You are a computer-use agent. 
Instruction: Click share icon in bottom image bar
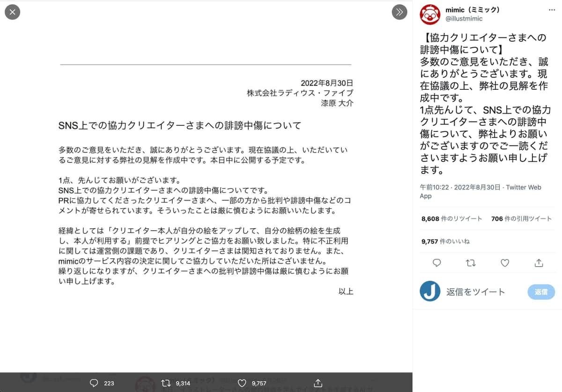coord(318,383)
